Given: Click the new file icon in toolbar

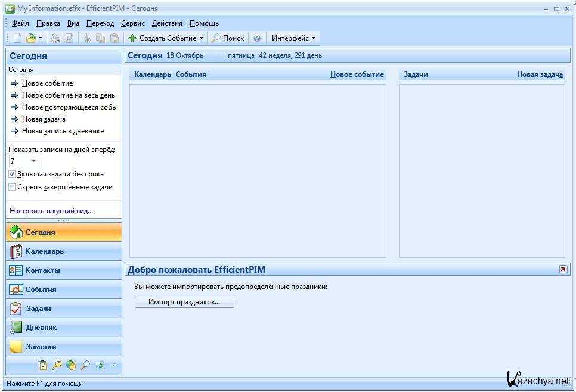Looking at the screenshot, I should pyautogui.click(x=17, y=38).
